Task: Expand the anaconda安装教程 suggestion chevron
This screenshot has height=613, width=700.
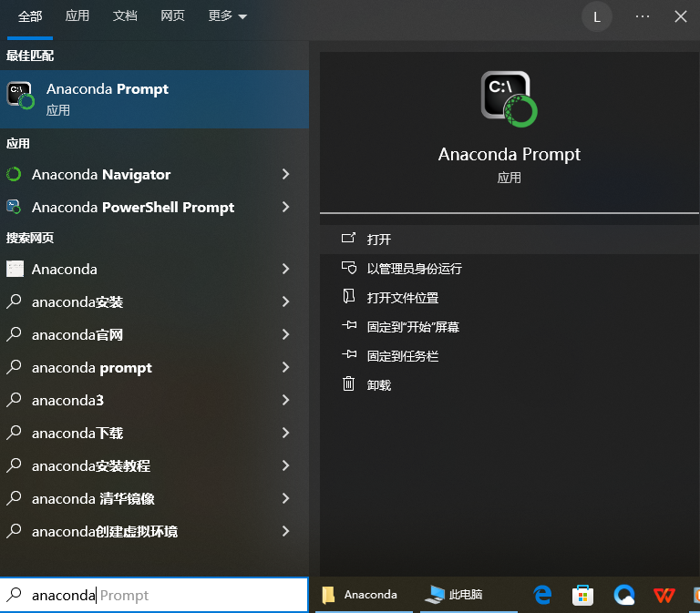Action: 285,465
